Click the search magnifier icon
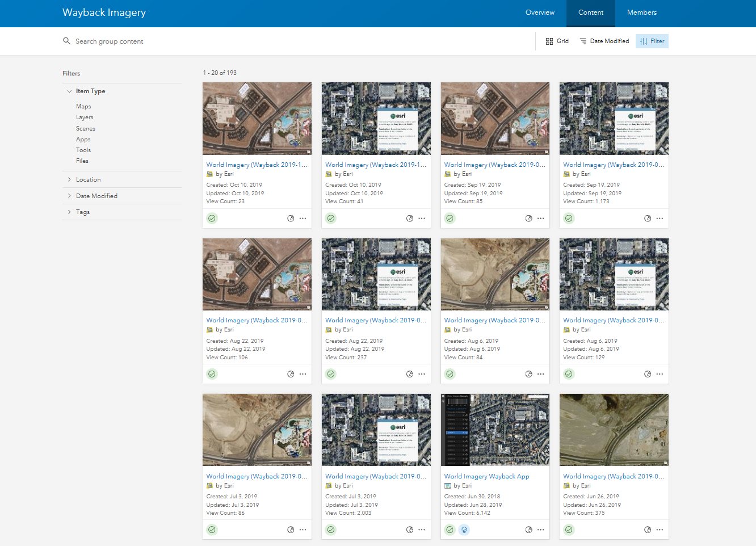Image resolution: width=756 pixels, height=546 pixels. coord(66,41)
